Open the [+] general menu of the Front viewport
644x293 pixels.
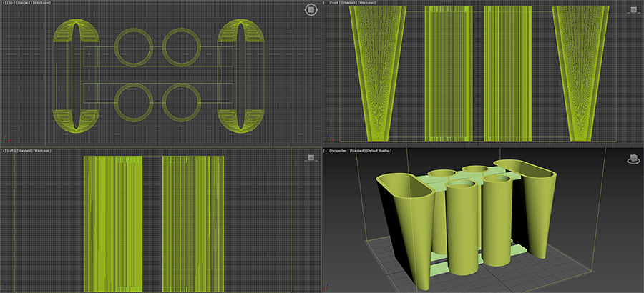(326, 3)
